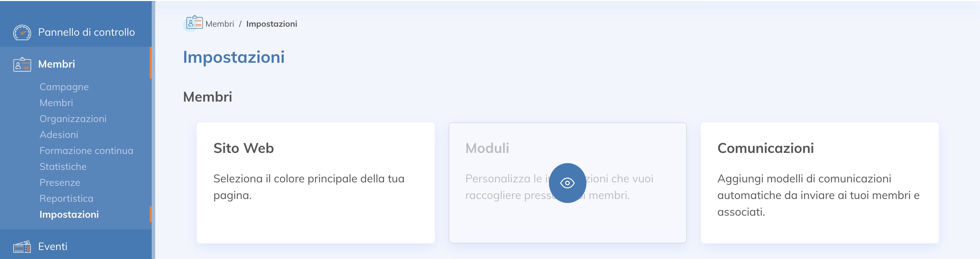This screenshot has height=259, width=980.
Task: Click the Membri ID card sidebar icon
Action: pos(22,64)
